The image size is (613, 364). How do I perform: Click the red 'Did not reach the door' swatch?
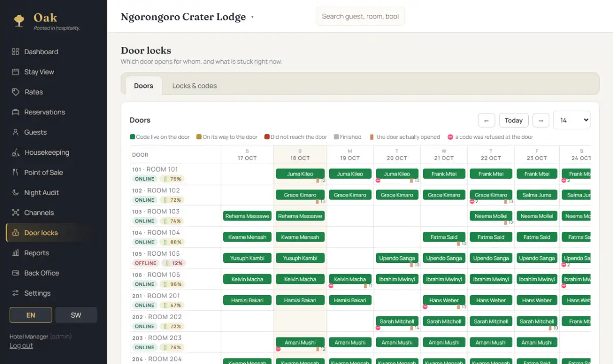click(x=267, y=137)
